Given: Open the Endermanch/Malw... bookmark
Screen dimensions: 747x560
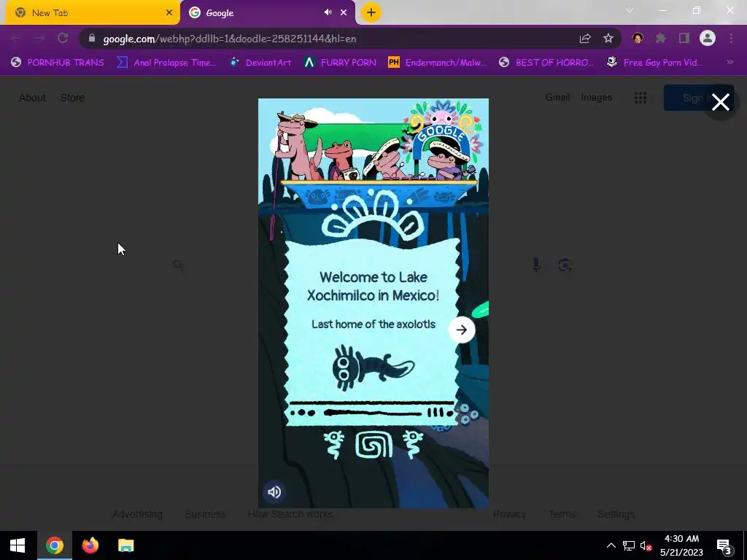Looking at the screenshot, I should [x=438, y=63].
